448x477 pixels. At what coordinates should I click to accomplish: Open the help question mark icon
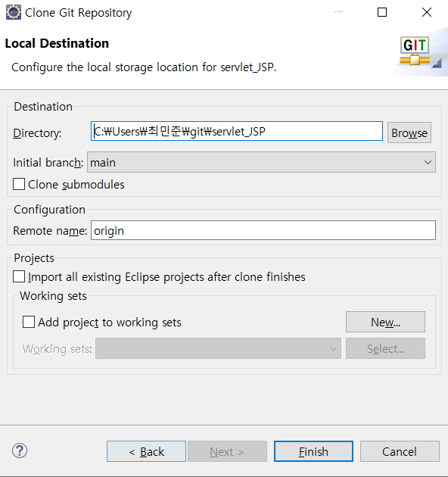click(20, 450)
